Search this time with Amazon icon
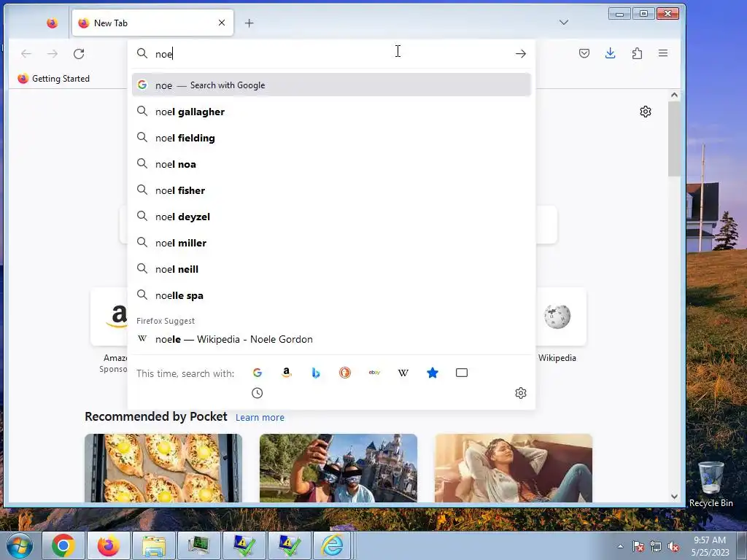This screenshot has width=747, height=560. coord(286,373)
